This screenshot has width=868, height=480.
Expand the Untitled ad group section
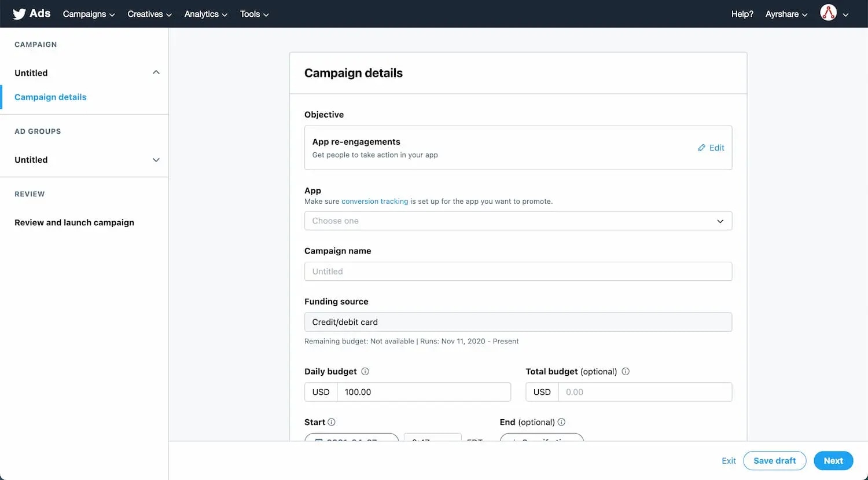pos(156,160)
